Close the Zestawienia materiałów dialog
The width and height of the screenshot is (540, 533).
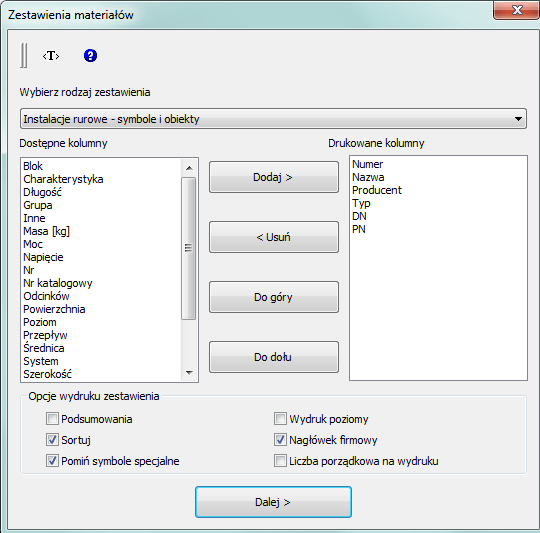(517, 10)
